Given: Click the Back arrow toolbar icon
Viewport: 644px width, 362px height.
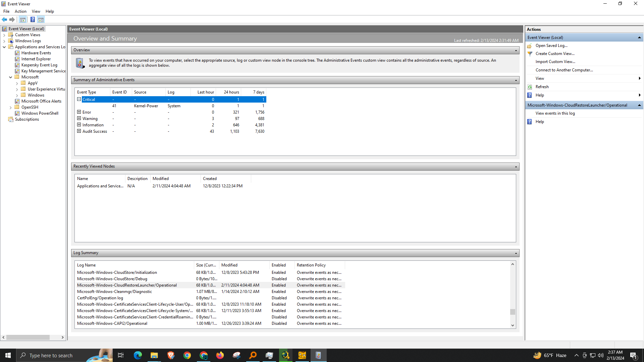Looking at the screenshot, I should (x=4, y=19).
